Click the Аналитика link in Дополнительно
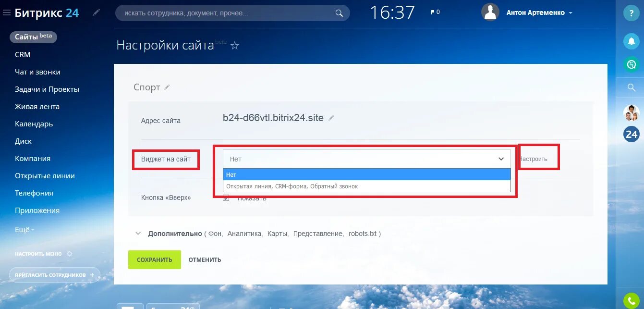The height and width of the screenshot is (309, 644). pos(245,234)
